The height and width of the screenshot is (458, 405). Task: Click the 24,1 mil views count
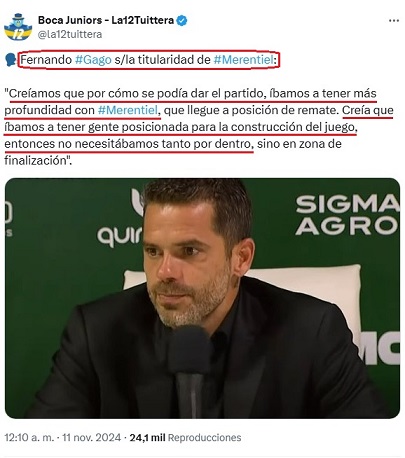(147, 437)
